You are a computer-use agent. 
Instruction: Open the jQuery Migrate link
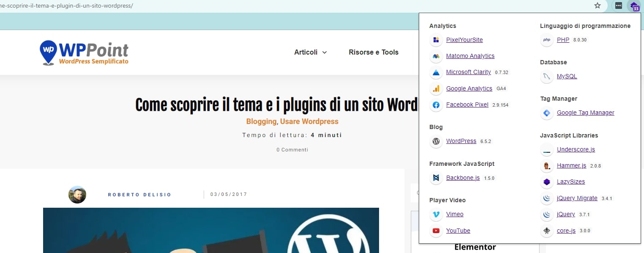tap(577, 198)
